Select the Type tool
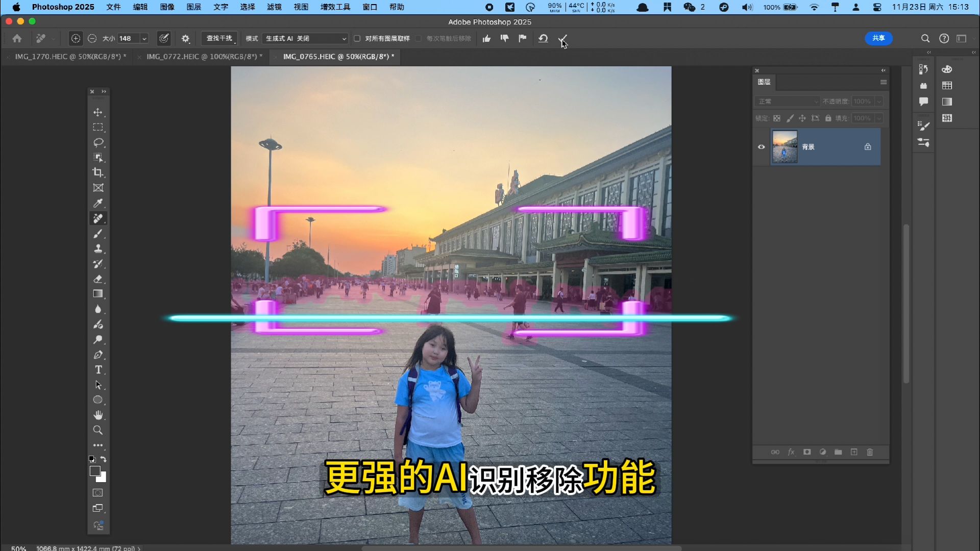The height and width of the screenshot is (551, 980). [97, 370]
